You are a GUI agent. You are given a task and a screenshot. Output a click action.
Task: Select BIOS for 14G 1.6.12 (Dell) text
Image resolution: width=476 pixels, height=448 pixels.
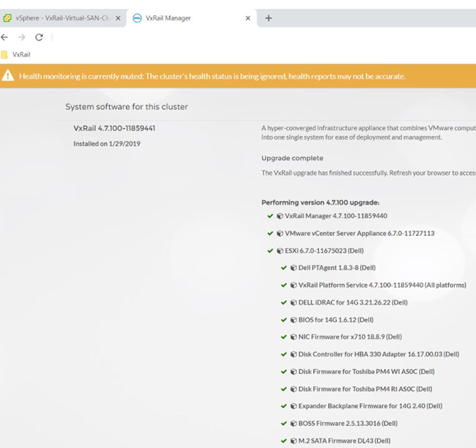[x=336, y=320]
